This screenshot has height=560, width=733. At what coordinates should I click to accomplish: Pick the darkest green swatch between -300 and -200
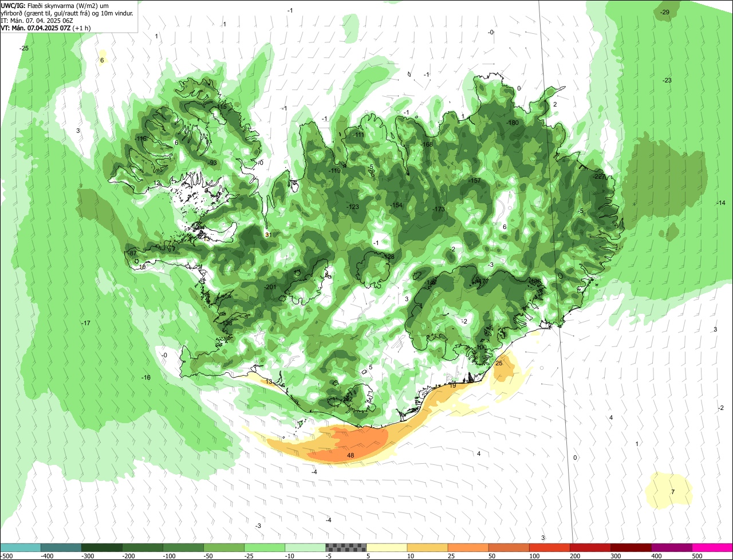[102, 547]
